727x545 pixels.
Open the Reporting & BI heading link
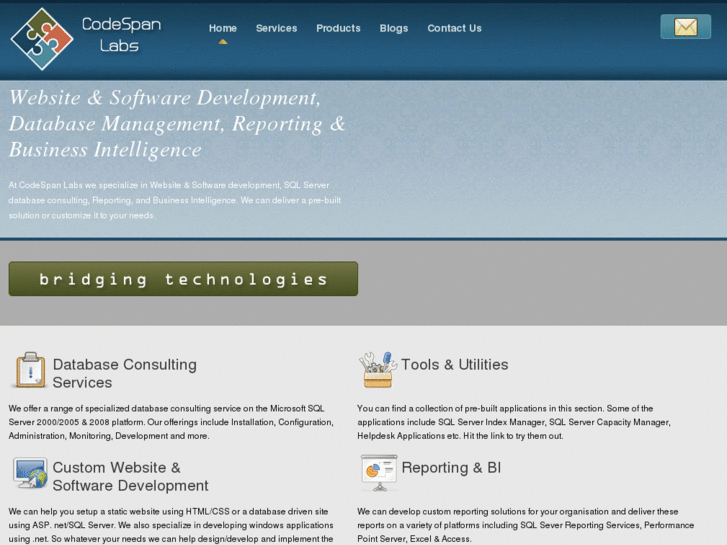click(451, 468)
